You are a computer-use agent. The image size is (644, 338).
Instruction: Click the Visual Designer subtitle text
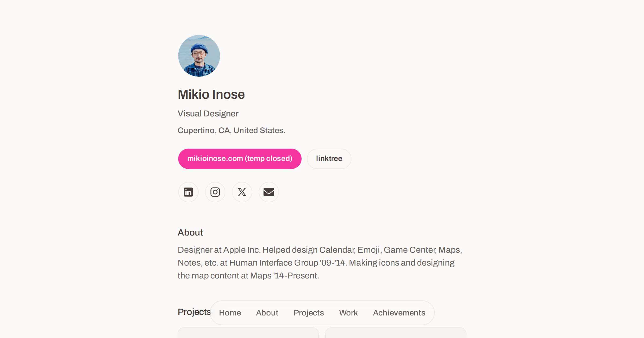[x=208, y=114]
